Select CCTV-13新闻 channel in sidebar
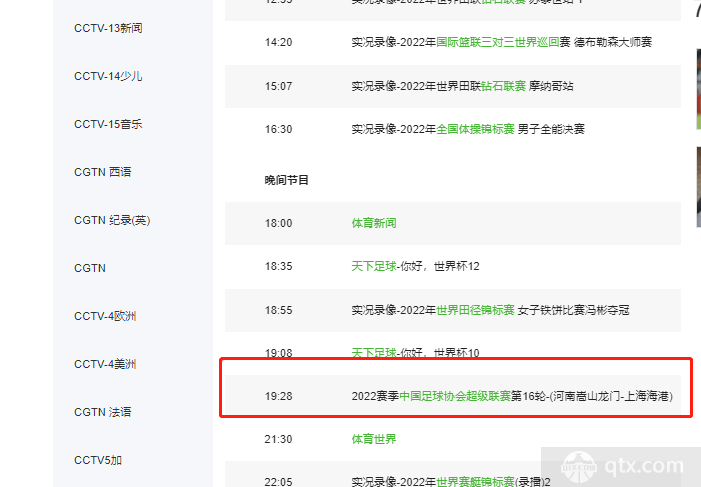Image resolution: width=701 pixels, height=487 pixels. click(x=108, y=28)
